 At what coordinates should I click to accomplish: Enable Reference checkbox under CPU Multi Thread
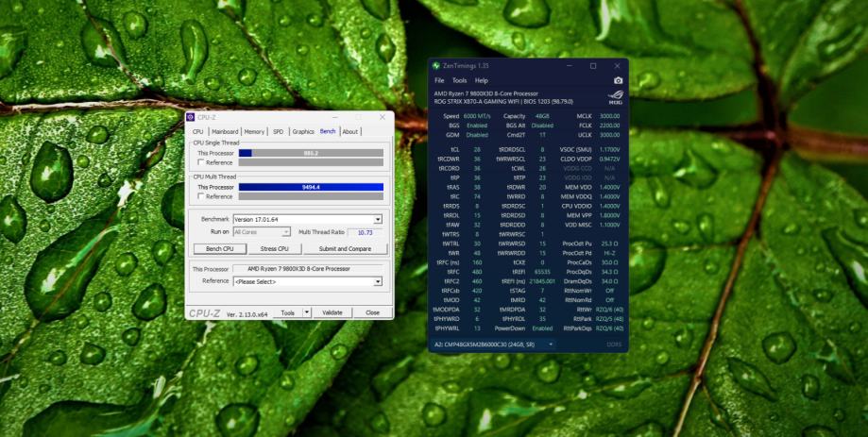201,196
